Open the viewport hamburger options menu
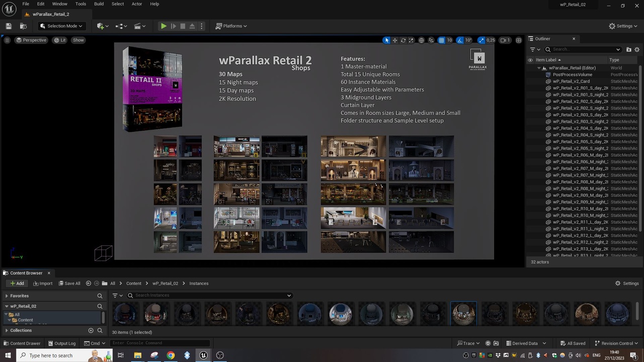 coord(7,40)
